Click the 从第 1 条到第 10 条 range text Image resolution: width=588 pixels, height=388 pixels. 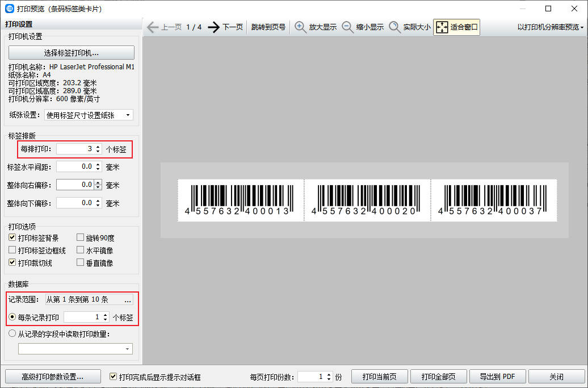coord(77,299)
